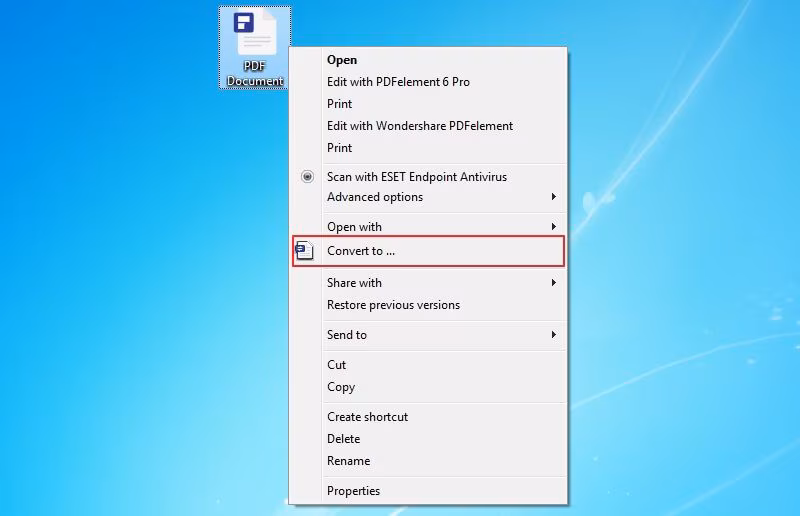Open the Send to submenu

click(429, 335)
